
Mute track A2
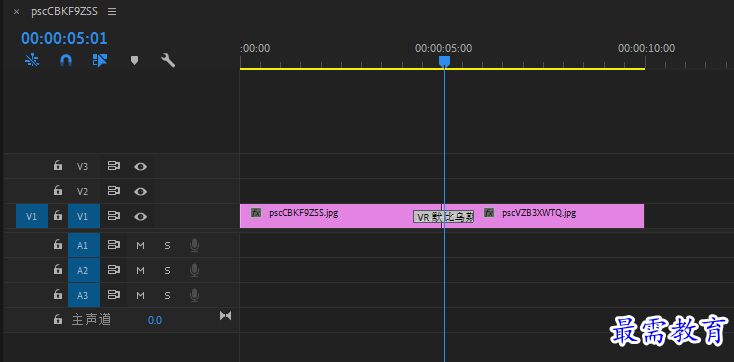140,270
